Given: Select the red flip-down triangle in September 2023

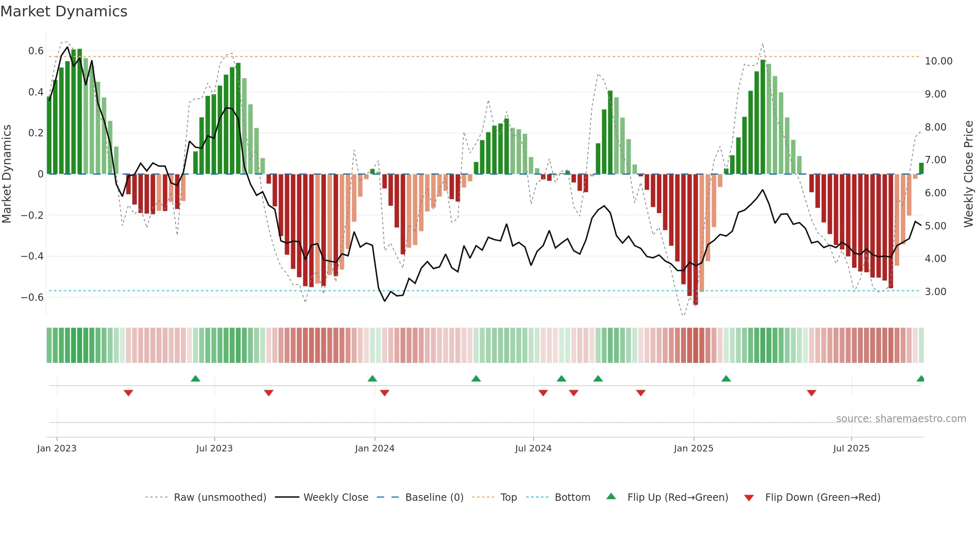Looking at the screenshot, I should coord(269,393).
